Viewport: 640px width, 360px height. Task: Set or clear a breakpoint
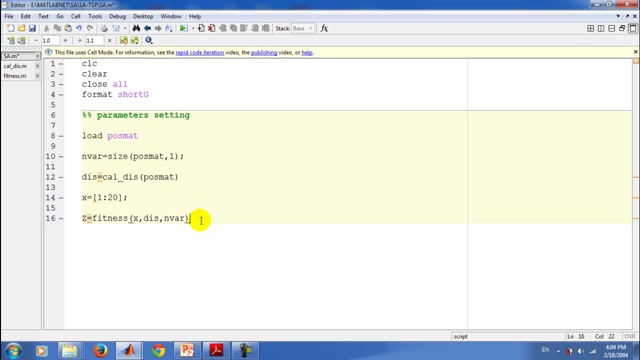[x=201, y=28]
